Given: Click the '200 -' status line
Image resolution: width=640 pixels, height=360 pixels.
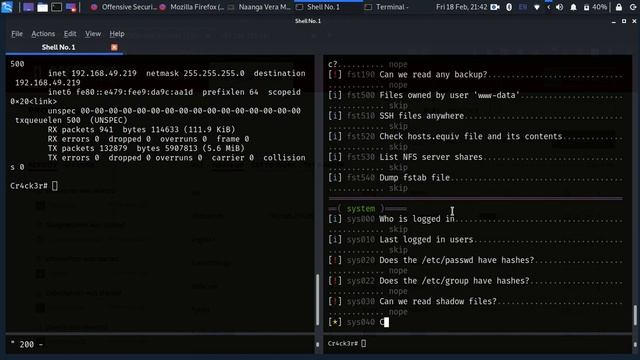Looking at the screenshot, I should click(27, 344).
